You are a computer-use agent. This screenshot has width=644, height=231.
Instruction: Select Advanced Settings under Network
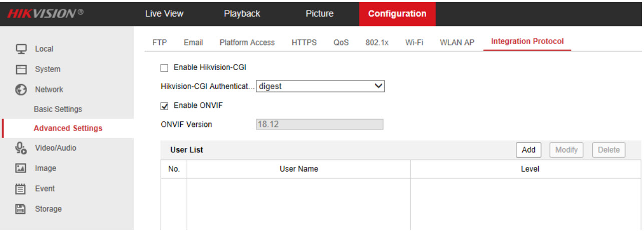(x=68, y=128)
